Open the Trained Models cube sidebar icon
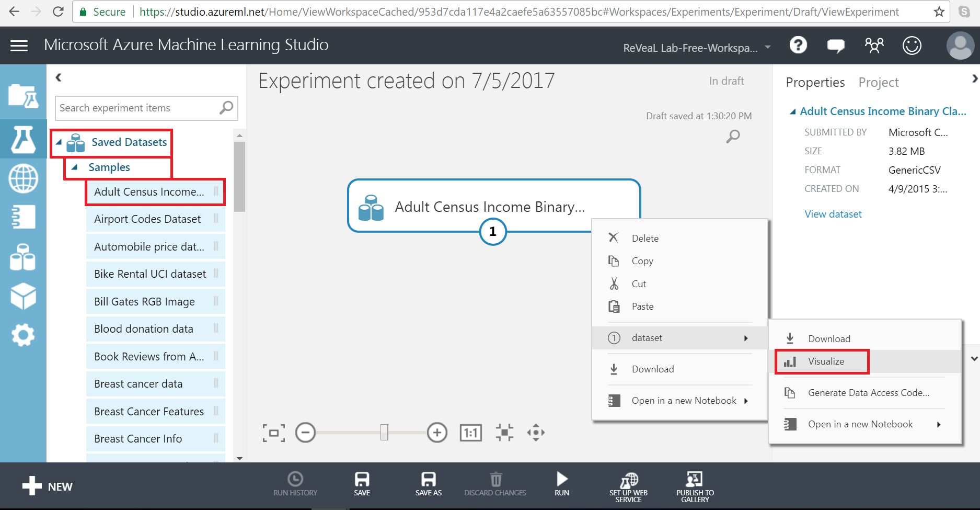 click(23, 296)
